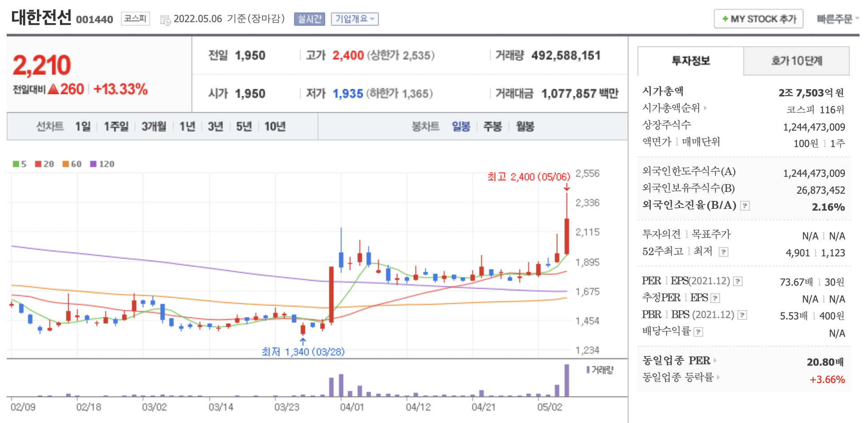
Task: Select the 3개월 line chart period
Action: 154,127
